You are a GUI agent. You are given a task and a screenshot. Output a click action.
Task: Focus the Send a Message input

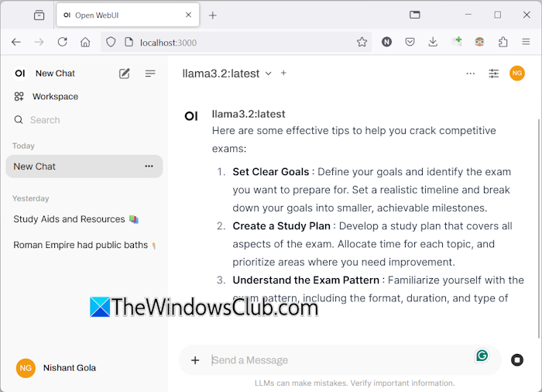tap(341, 360)
